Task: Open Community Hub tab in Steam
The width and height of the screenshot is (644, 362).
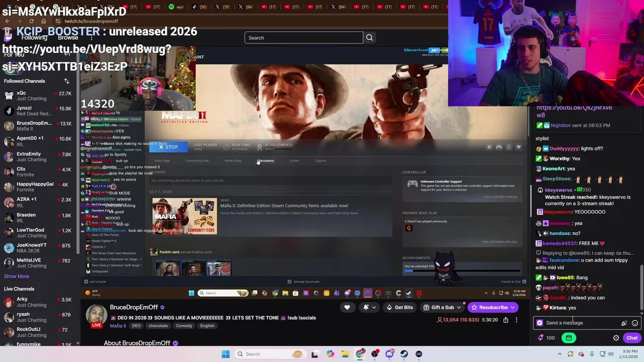Action: point(197,161)
